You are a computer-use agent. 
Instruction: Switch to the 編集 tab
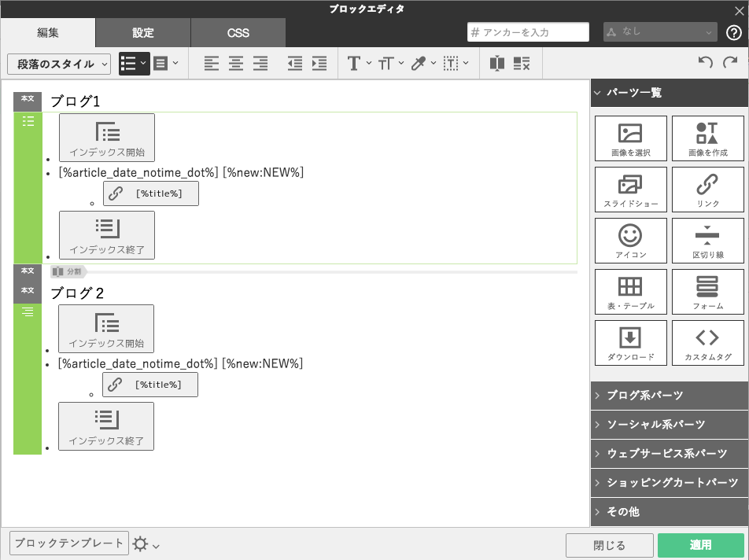coord(48,32)
